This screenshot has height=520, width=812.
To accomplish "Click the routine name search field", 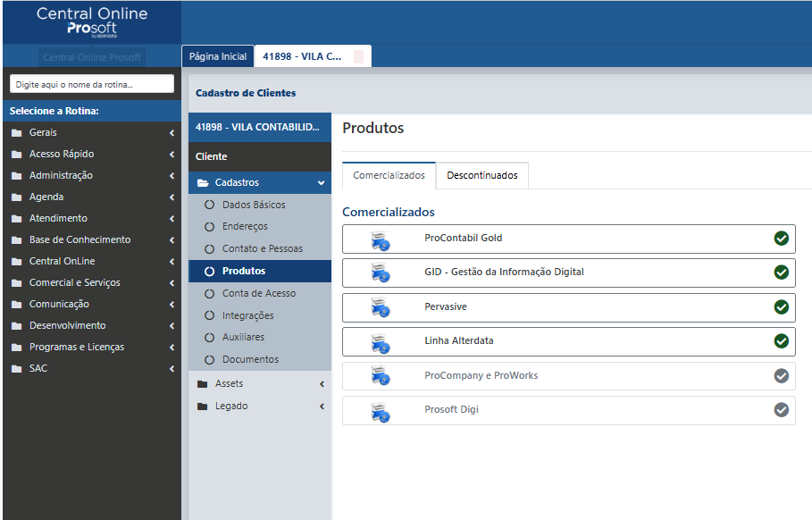I will (x=91, y=84).
